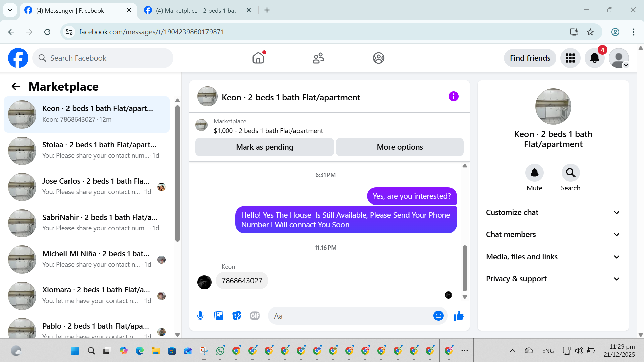Select the 7868643027 message bubble
The image size is (644, 362).
click(x=242, y=281)
